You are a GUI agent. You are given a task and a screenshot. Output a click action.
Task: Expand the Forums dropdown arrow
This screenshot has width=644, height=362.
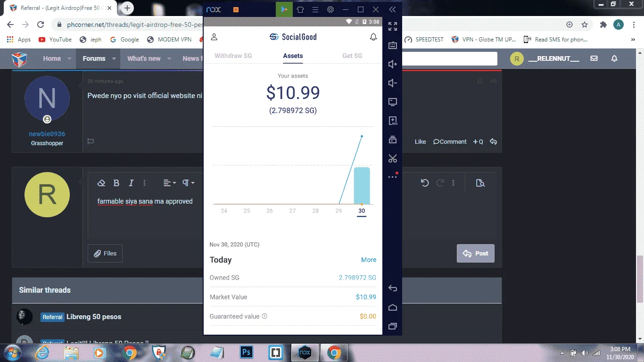click(x=114, y=58)
